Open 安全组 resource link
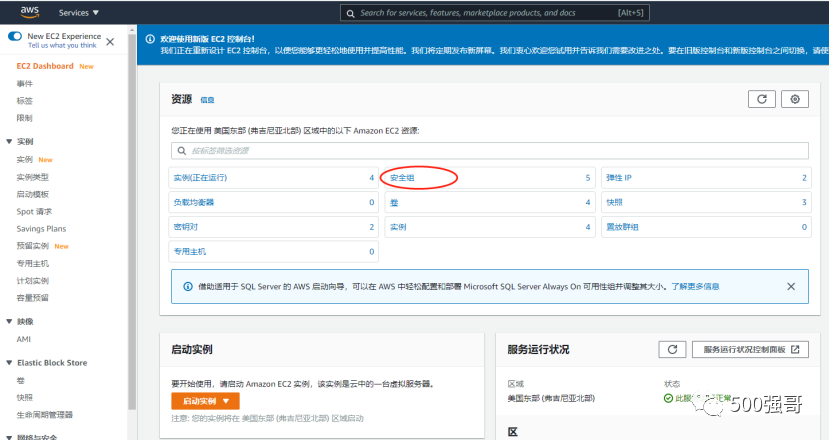829x440 pixels. click(x=402, y=178)
